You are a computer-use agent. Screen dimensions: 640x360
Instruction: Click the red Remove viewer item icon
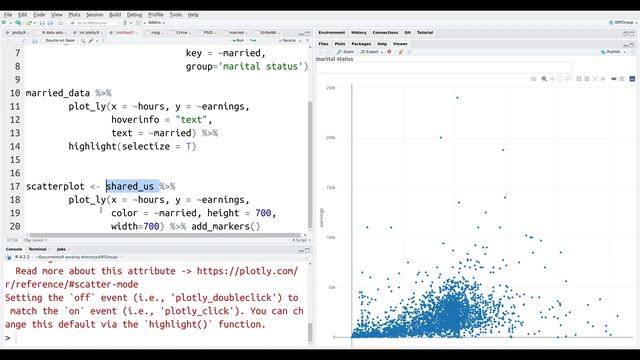point(389,52)
